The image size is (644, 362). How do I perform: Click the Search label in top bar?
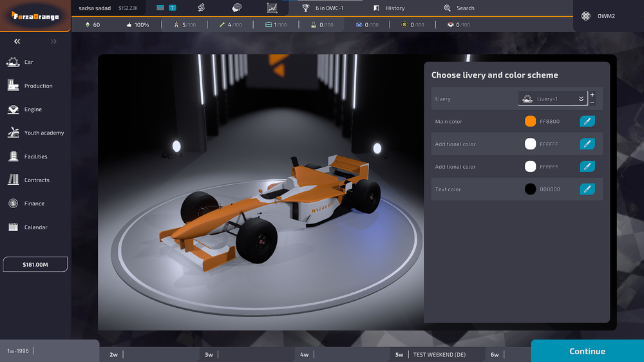[466, 8]
